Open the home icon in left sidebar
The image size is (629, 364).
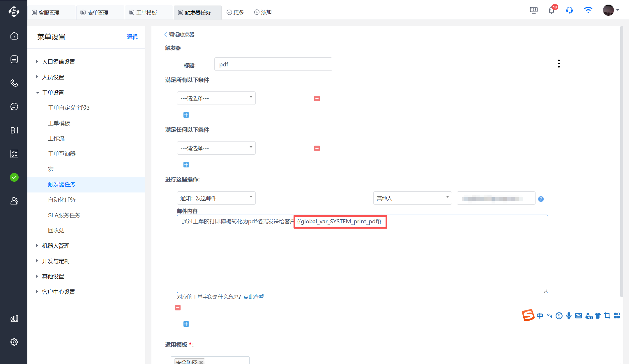coord(14,36)
